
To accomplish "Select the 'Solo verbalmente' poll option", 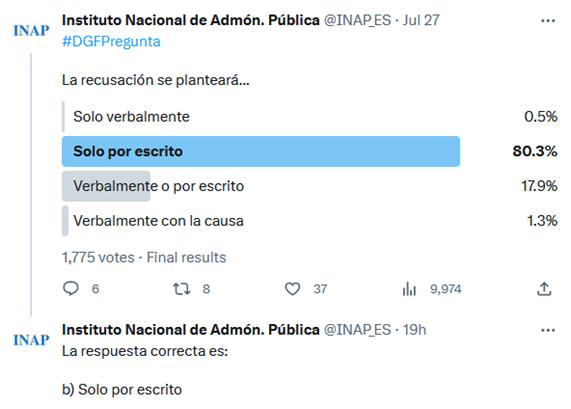I will 310,117.
